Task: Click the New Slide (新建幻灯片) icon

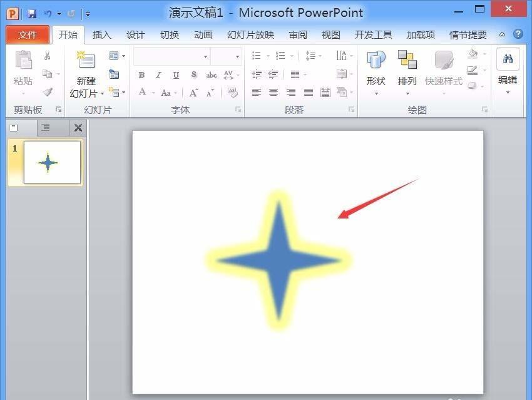Action: pos(86,61)
